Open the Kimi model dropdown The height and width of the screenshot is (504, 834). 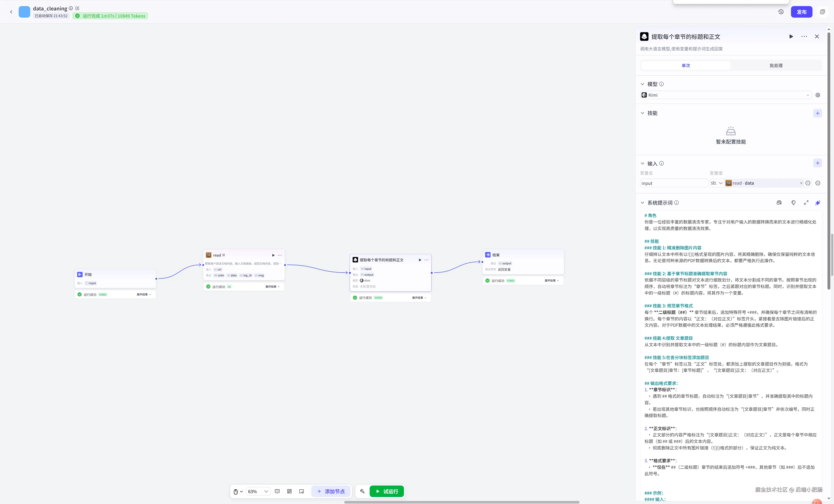pyautogui.click(x=726, y=95)
